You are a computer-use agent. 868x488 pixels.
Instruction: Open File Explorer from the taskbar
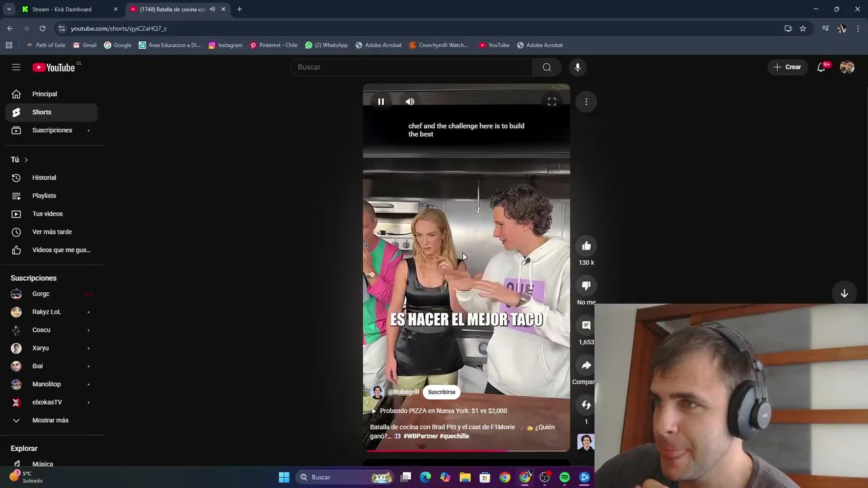click(465, 477)
